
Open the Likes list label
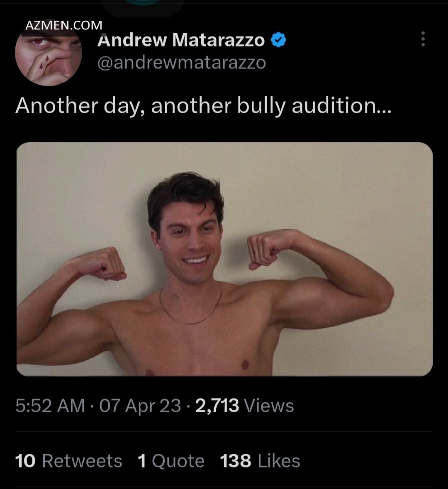click(x=279, y=461)
